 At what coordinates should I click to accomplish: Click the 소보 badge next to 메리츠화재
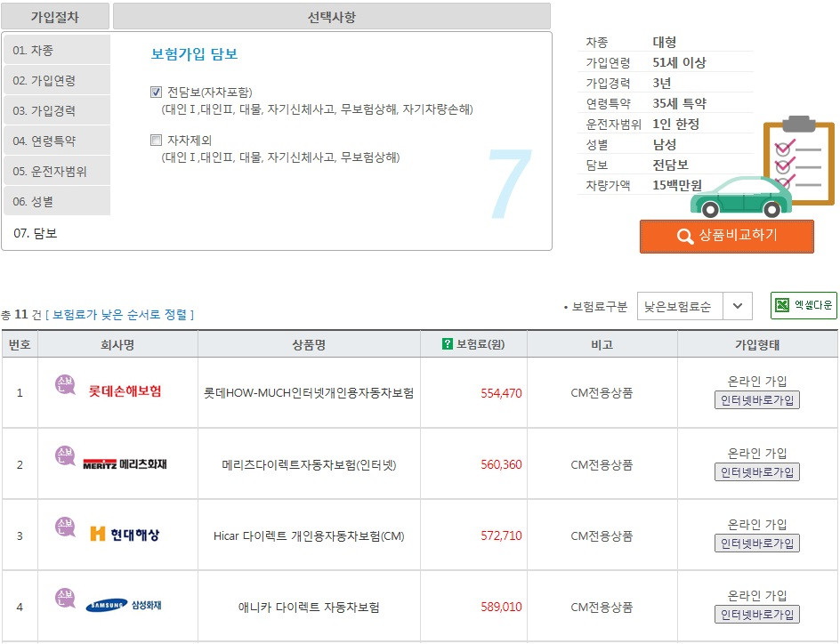(65, 455)
